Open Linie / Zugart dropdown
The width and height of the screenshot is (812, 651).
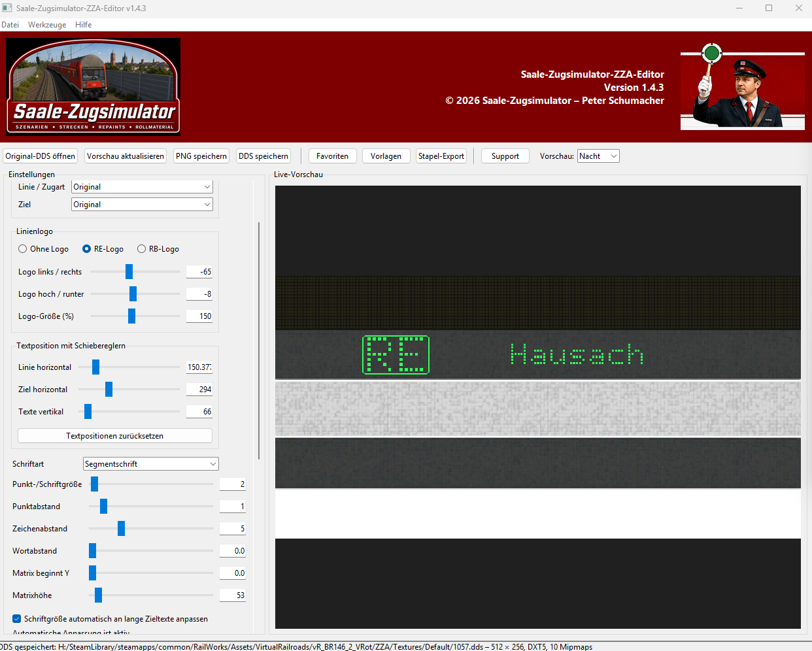(x=142, y=187)
